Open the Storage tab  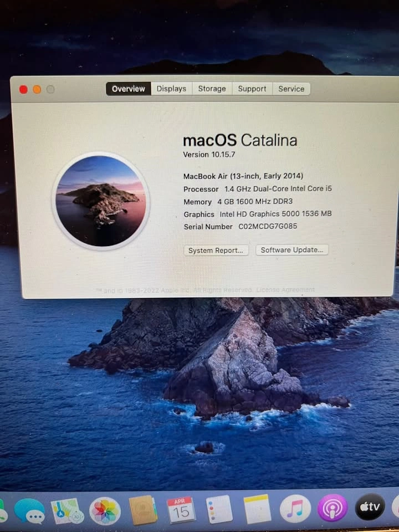point(212,89)
